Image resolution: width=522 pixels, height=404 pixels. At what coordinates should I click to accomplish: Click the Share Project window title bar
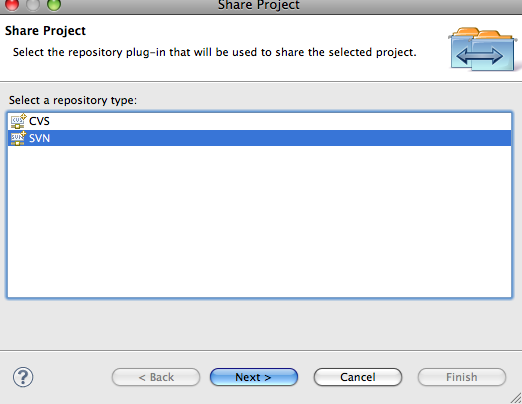click(259, 5)
